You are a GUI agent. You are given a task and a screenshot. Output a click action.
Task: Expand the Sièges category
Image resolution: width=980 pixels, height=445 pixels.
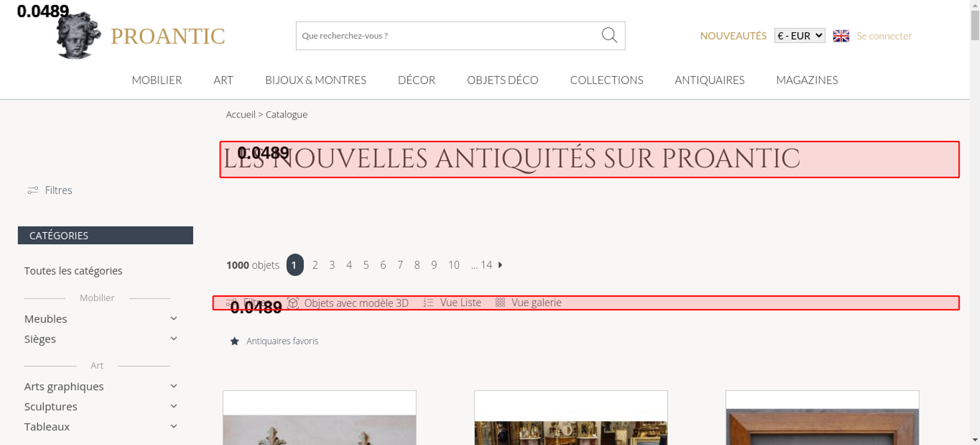tap(173, 339)
